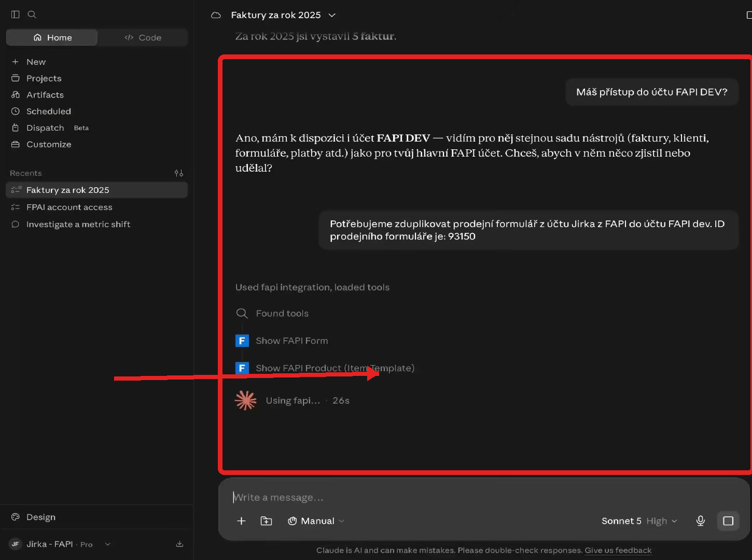
Task: Click the cloud icon next to chat title
Action: (x=216, y=15)
